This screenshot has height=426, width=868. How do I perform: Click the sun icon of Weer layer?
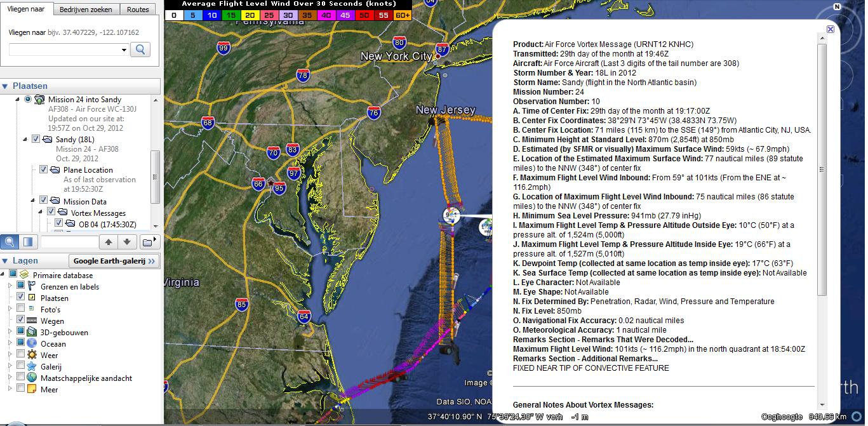[x=32, y=355]
